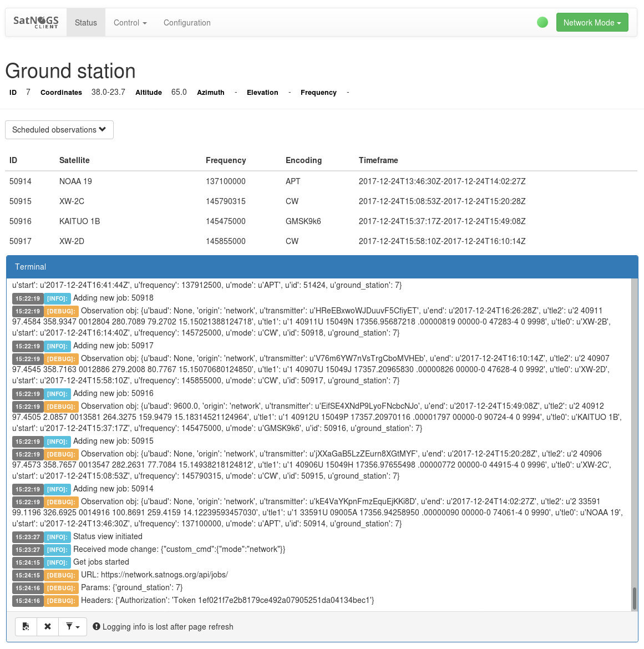Click the XW-2D timeframe cell
Screen dimensions: 644x649
[442, 241]
